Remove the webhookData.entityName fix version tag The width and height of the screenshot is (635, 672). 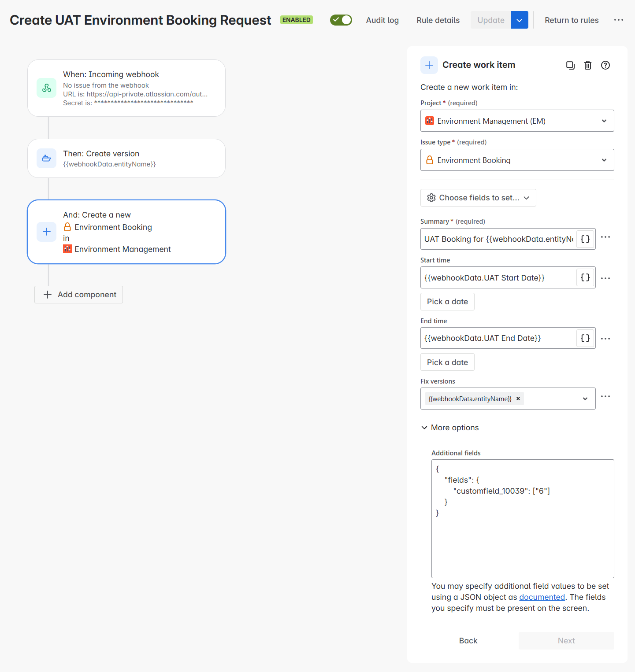(x=518, y=399)
